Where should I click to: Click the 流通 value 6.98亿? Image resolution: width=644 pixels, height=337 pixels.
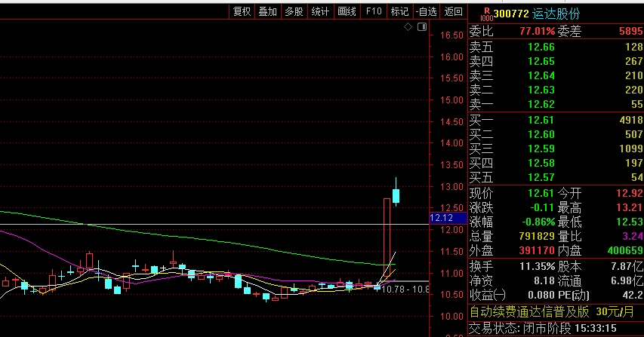click(x=627, y=280)
